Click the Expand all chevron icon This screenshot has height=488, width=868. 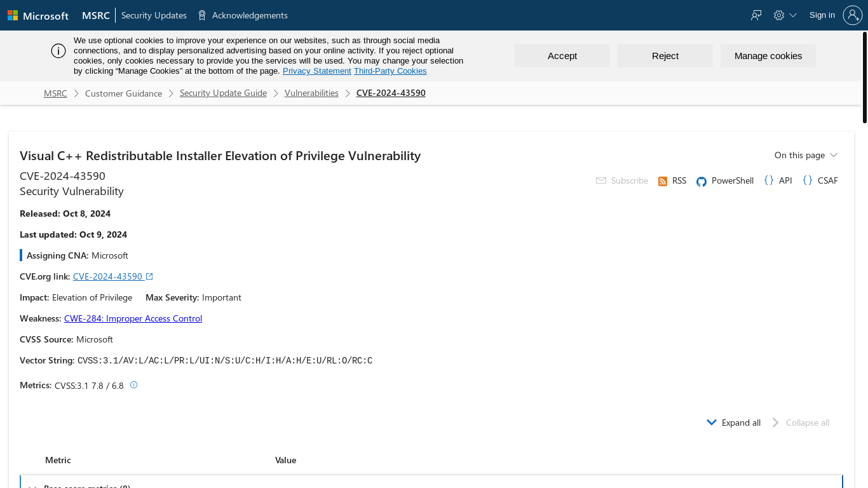tap(712, 423)
